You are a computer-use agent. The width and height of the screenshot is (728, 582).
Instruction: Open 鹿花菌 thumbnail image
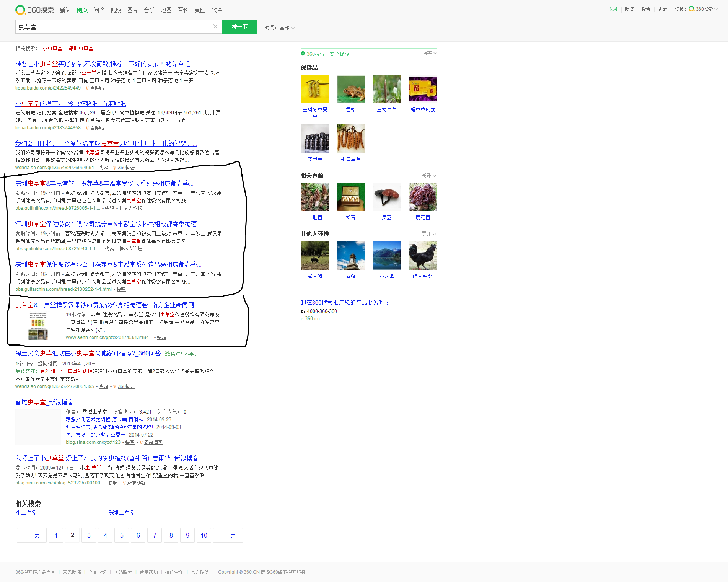tap(423, 197)
